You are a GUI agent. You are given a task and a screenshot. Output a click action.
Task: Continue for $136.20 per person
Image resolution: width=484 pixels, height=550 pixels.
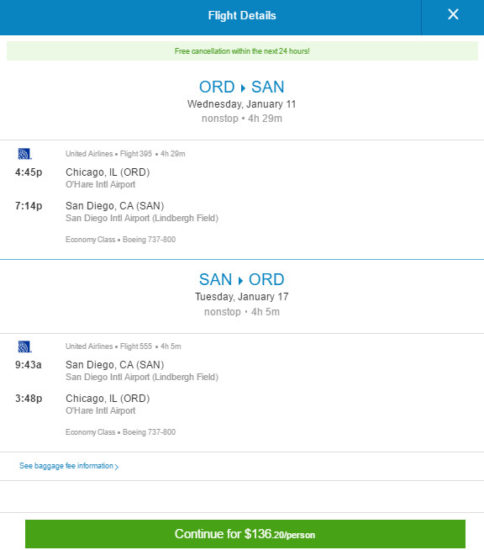click(x=245, y=534)
